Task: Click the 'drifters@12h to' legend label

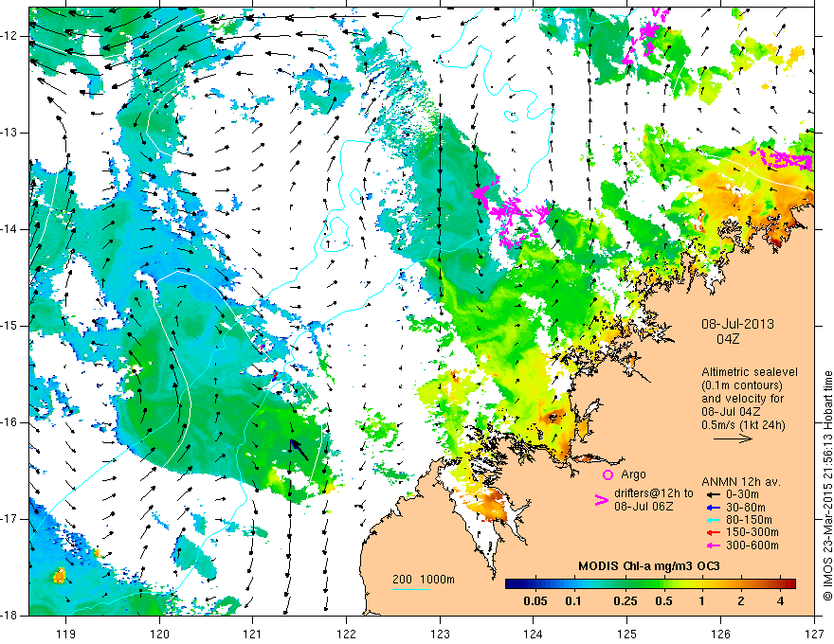Action: tap(654, 493)
